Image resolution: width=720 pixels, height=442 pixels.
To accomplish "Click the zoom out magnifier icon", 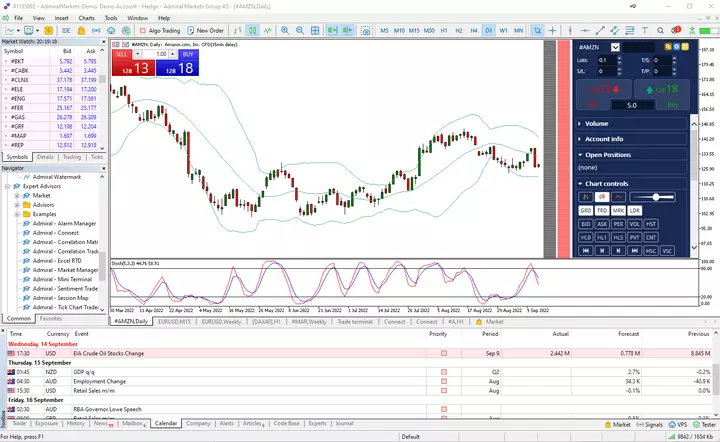I will 300,30.
